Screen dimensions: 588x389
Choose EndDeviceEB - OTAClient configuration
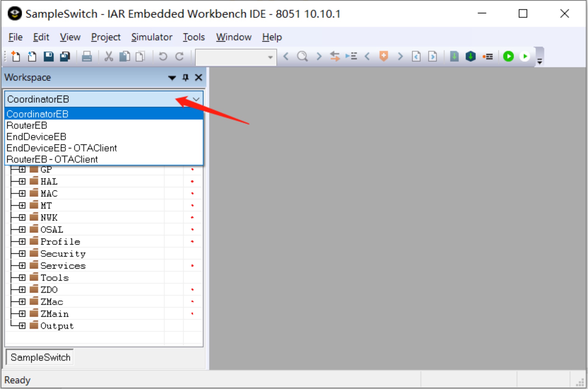click(x=62, y=148)
